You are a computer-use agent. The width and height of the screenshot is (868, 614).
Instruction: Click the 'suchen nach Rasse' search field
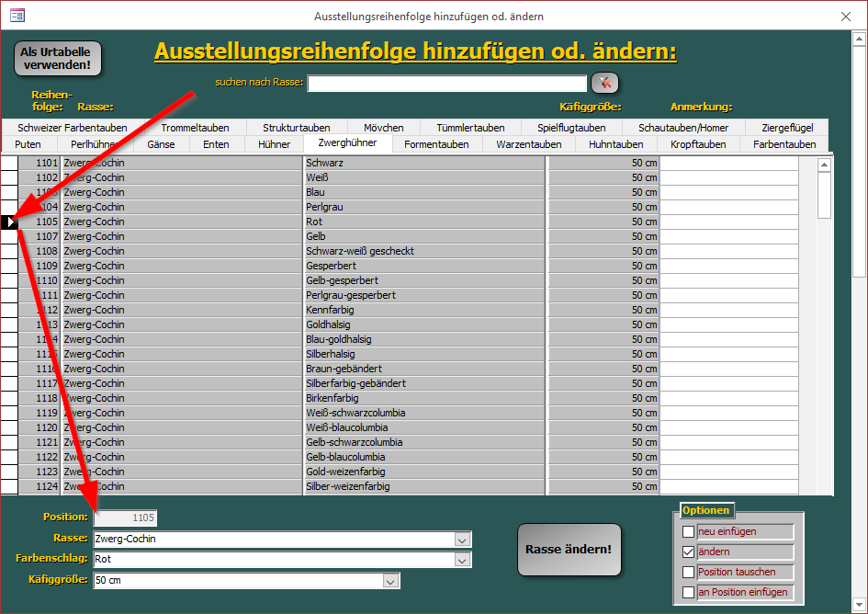(446, 84)
